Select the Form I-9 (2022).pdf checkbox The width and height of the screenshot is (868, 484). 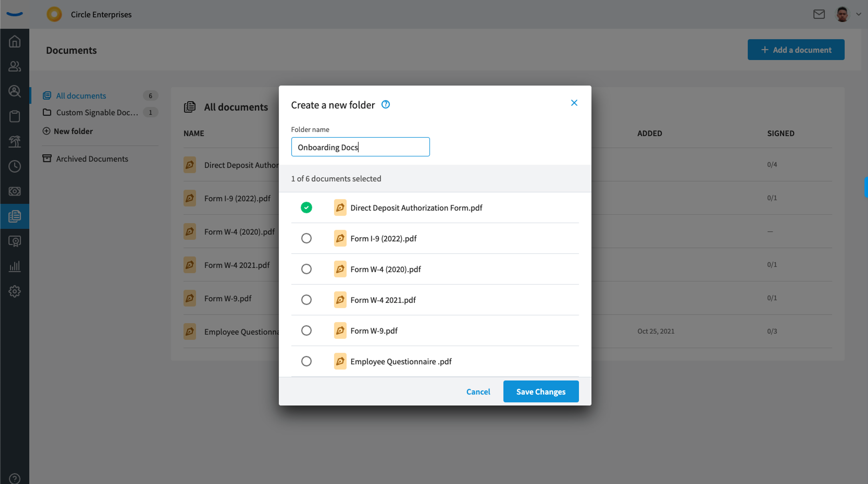[x=306, y=238]
